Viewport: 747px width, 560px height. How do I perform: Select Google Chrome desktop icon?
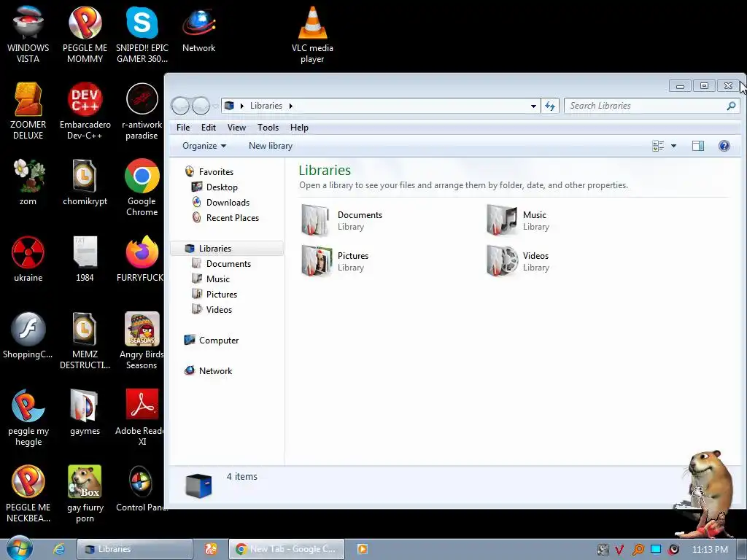pyautogui.click(x=142, y=187)
